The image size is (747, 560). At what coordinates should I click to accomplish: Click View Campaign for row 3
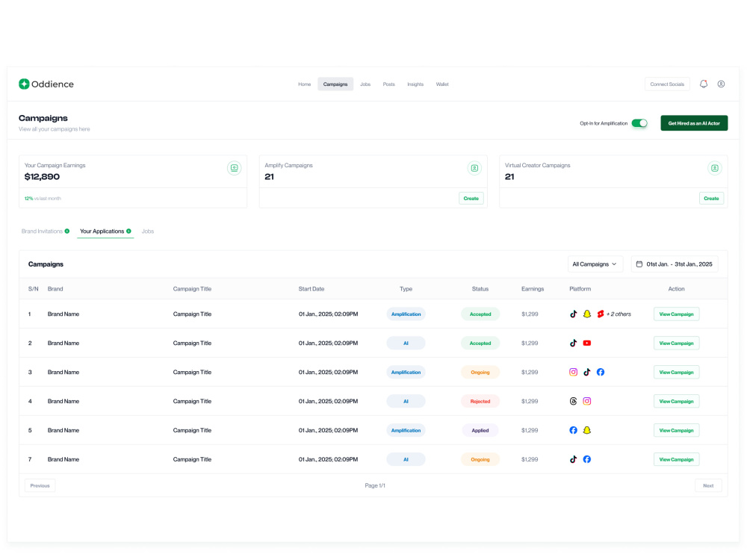click(x=676, y=372)
